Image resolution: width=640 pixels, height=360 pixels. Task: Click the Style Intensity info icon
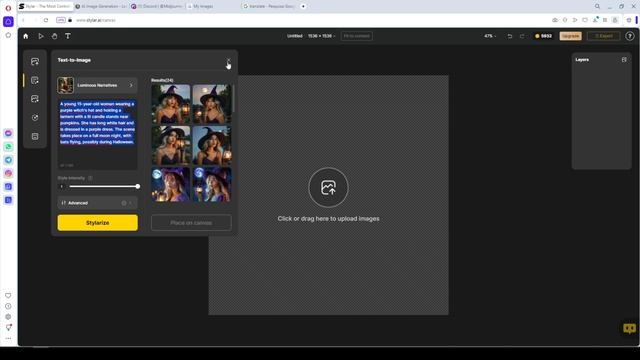(x=90, y=178)
